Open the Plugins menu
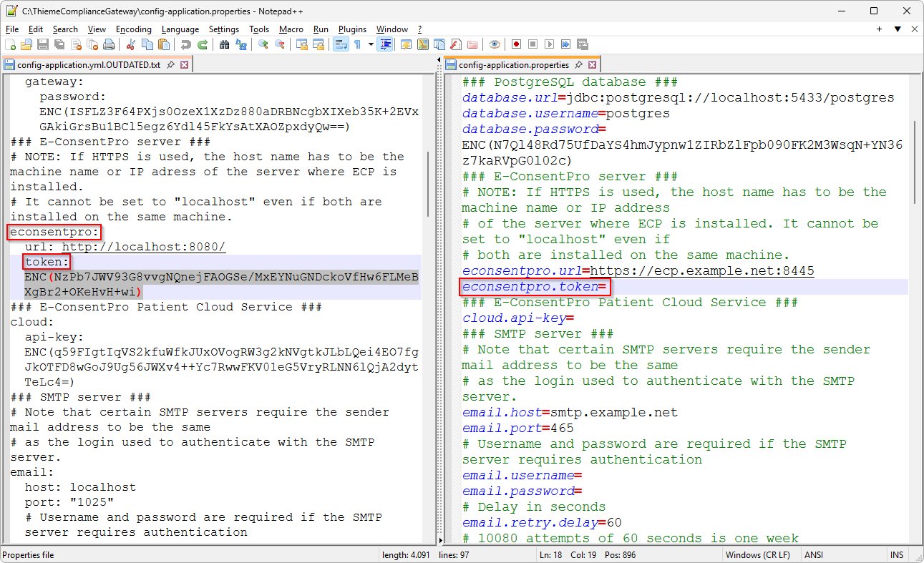Screen dimensions: 924x563 point(352,29)
